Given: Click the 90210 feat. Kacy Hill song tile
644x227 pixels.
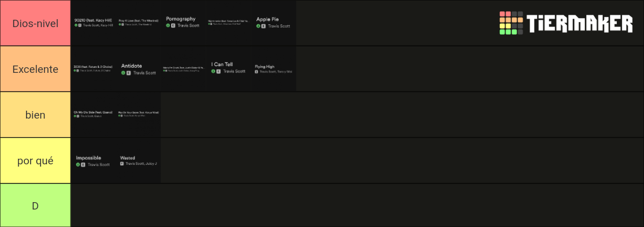Looking at the screenshot, I should coord(93,23).
